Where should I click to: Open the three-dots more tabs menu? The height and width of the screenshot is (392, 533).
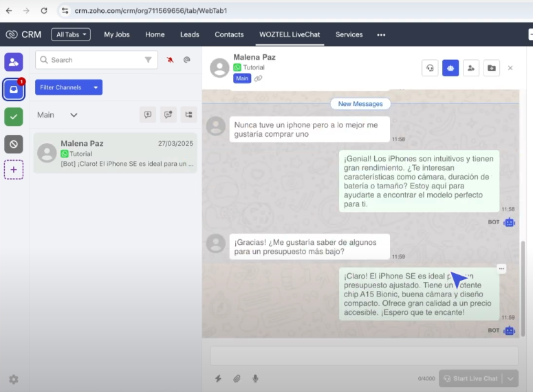click(x=381, y=34)
